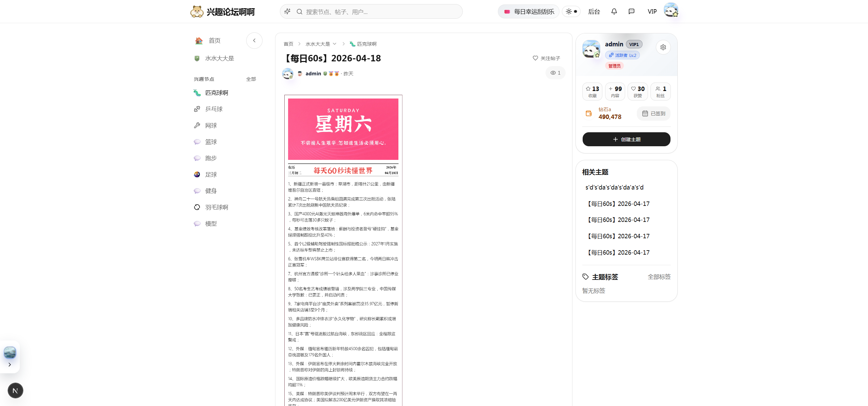The width and height of the screenshot is (868, 406).
Task: Click the view count eye badge
Action: pos(555,73)
